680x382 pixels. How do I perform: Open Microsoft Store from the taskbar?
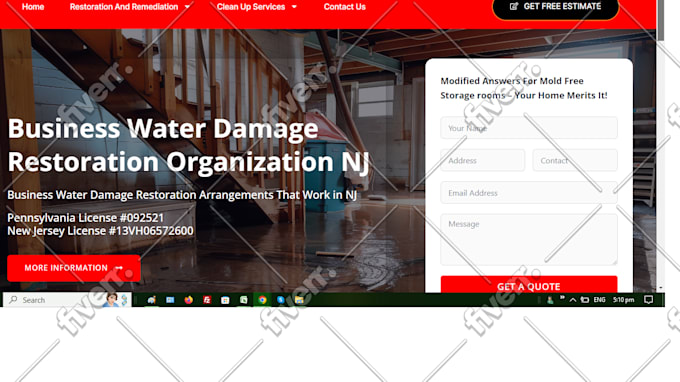coord(225,300)
